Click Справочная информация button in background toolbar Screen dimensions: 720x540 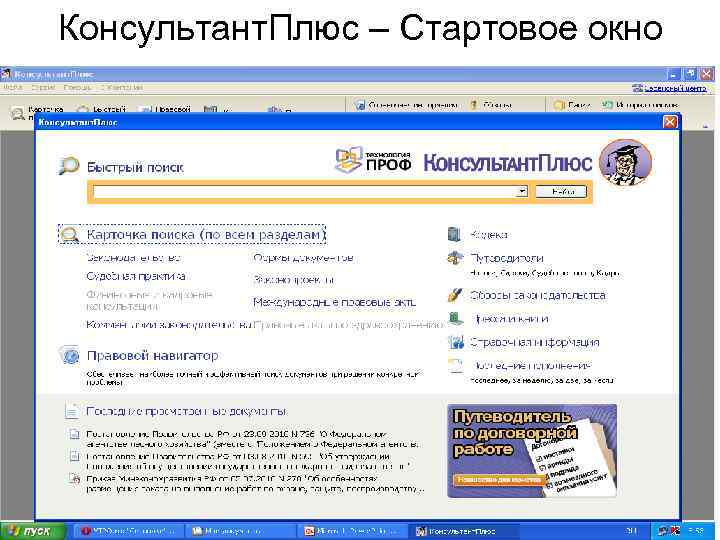[406, 105]
